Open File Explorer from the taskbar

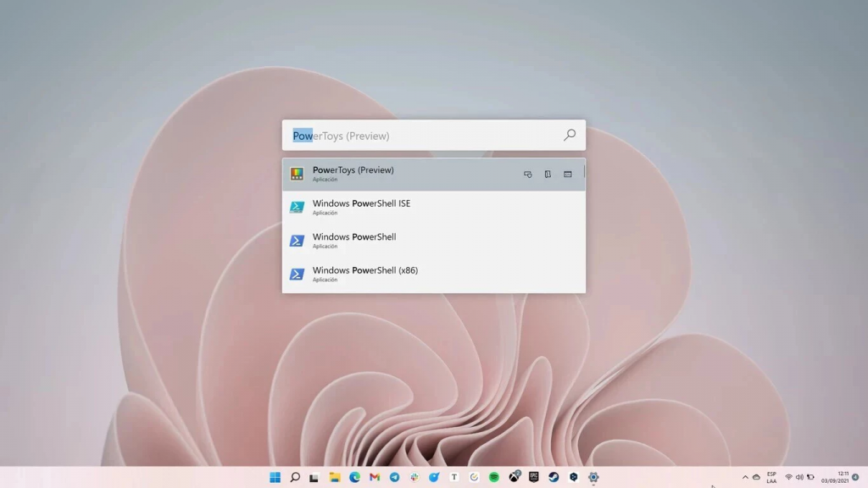point(335,477)
